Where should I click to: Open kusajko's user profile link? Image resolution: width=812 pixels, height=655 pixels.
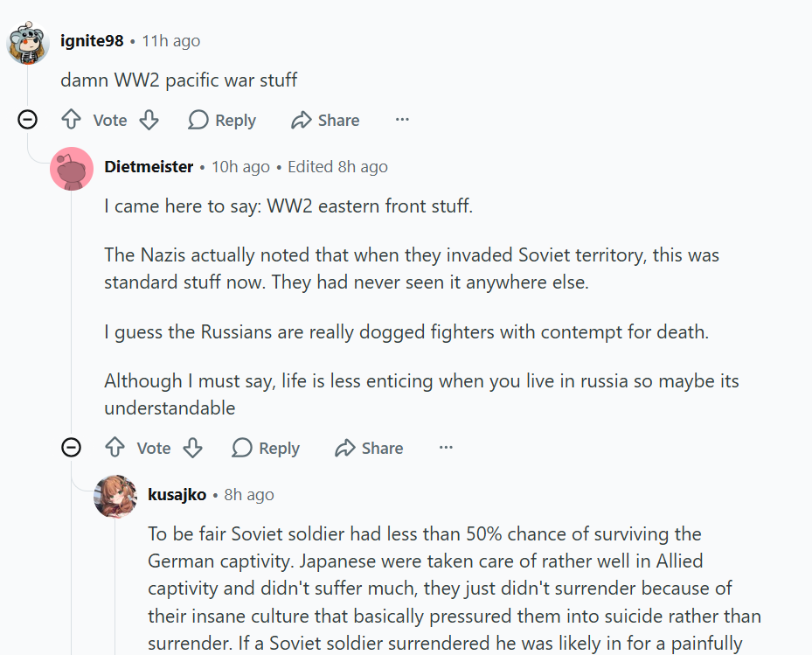click(x=177, y=494)
